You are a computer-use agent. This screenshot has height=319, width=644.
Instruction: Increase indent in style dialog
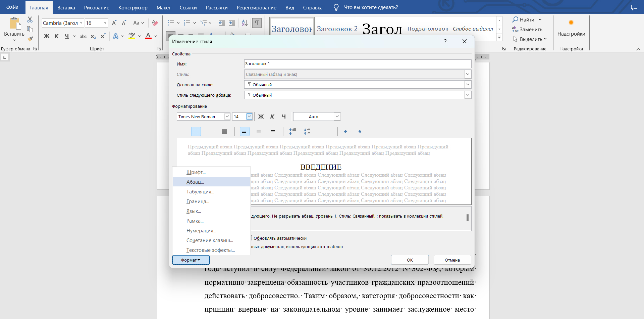[x=362, y=132]
